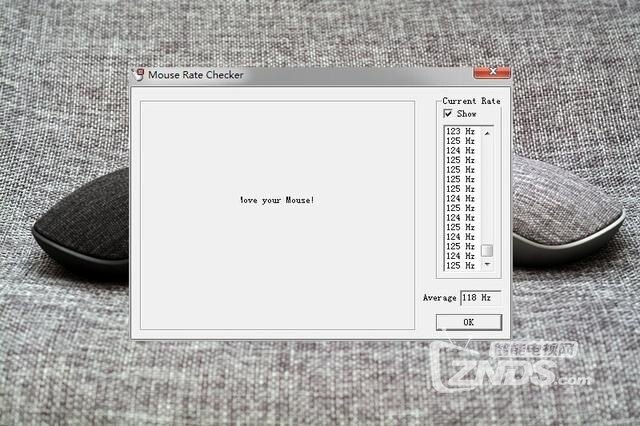Click the 'Move your Mouse!' text in the test area
The width and height of the screenshot is (640, 426).
[x=277, y=200]
